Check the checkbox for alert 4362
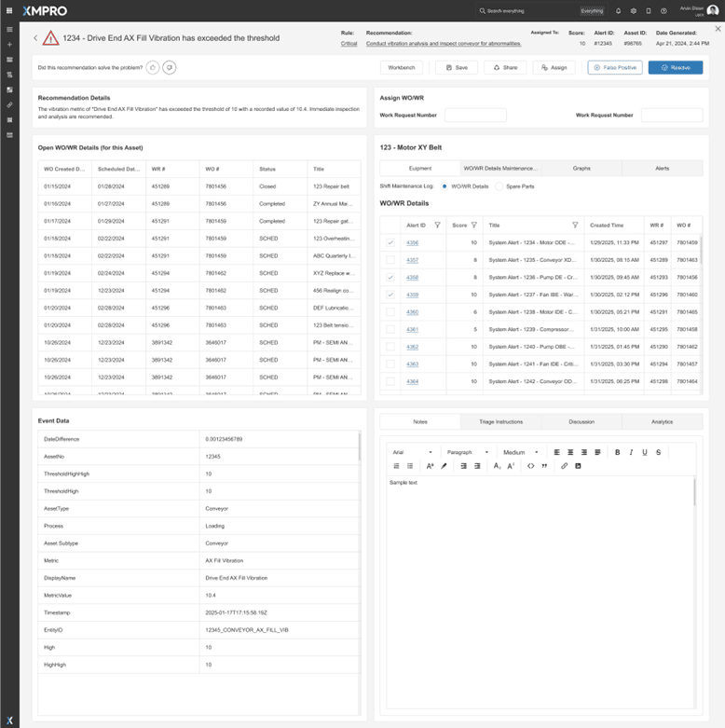This screenshot has height=728, width=725. (x=390, y=347)
